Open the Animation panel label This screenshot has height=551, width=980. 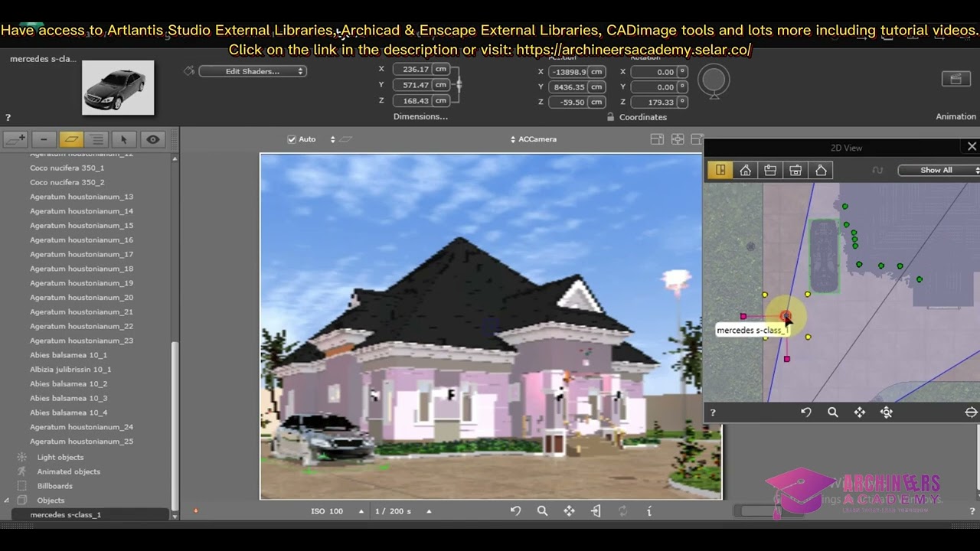pos(955,117)
